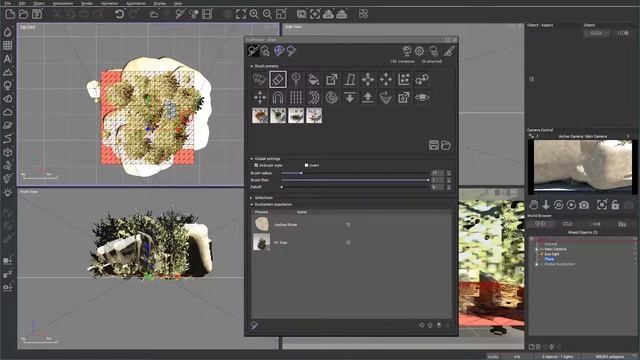
Task: Collapse the Brush presets section
Action: (x=251, y=66)
